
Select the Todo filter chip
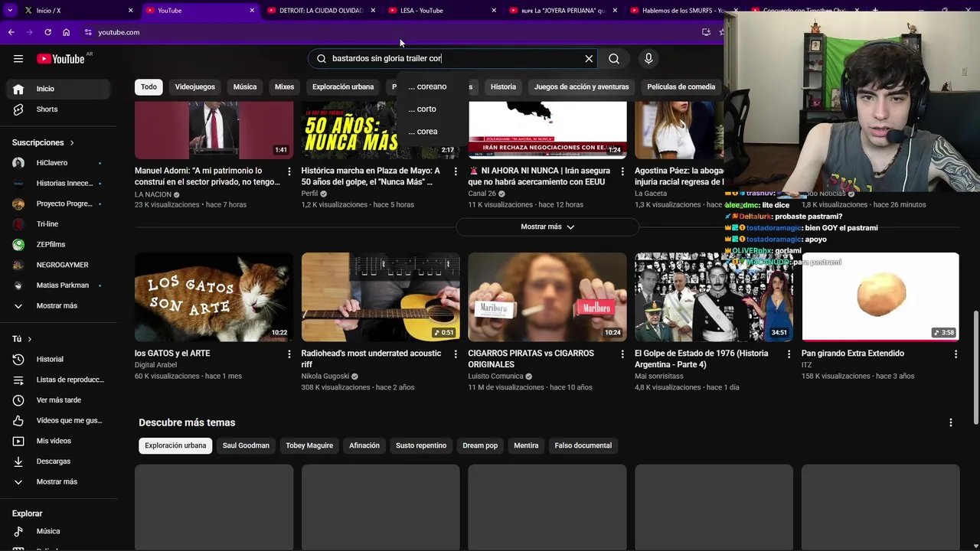(149, 87)
